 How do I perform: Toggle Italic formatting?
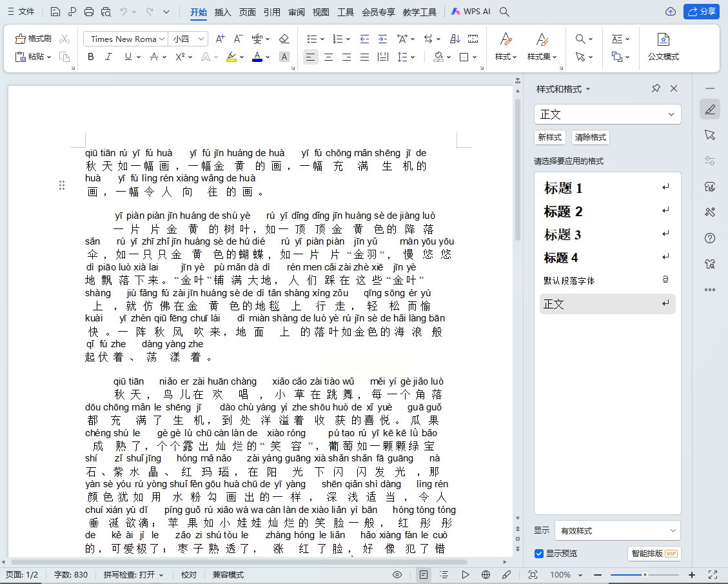point(108,57)
